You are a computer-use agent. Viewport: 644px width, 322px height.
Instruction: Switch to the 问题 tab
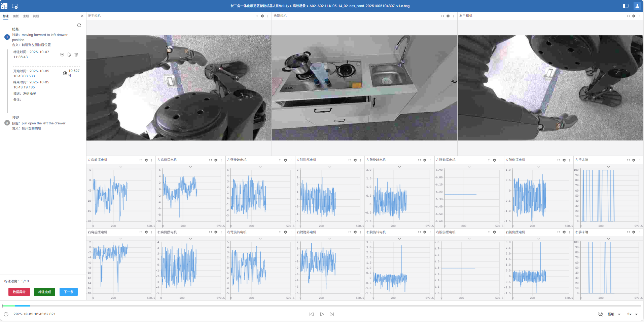[36, 16]
